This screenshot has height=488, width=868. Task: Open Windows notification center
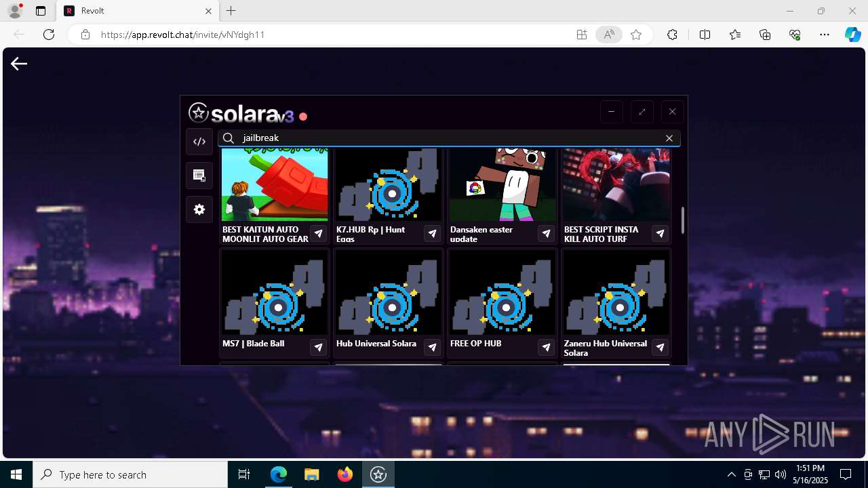846,474
